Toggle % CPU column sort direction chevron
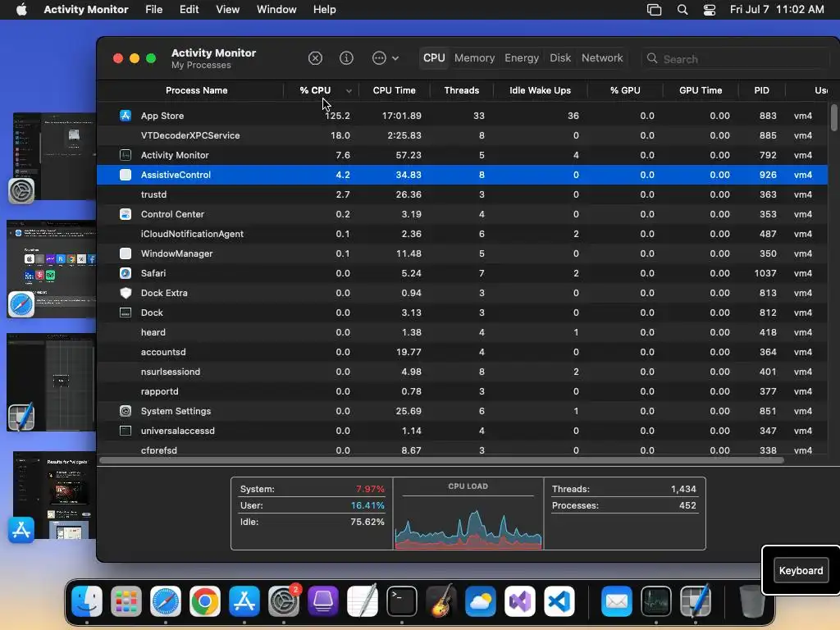 coord(349,90)
